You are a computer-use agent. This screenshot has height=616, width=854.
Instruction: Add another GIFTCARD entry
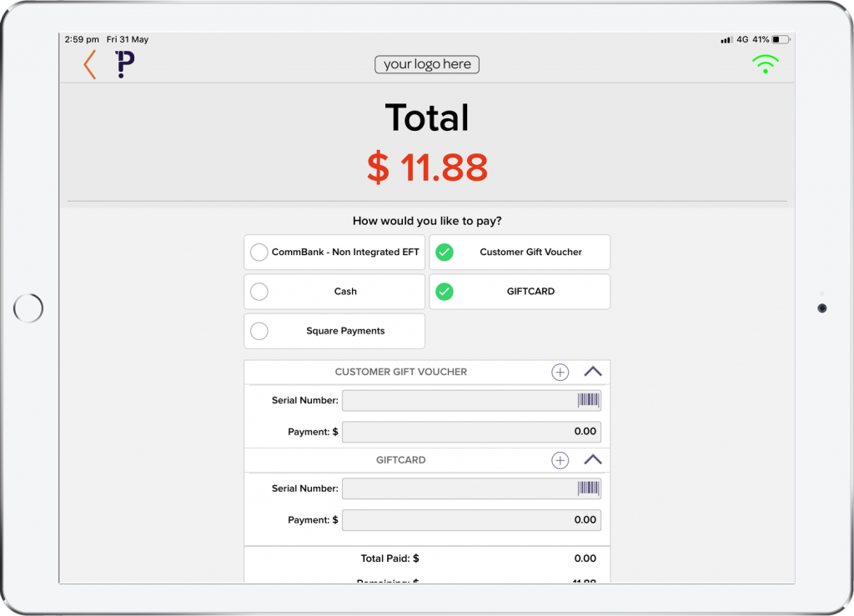tap(560, 460)
